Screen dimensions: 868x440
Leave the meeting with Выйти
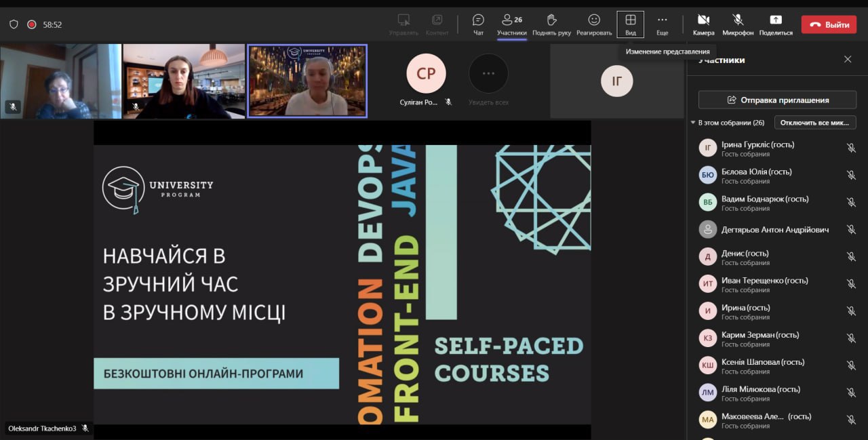point(829,24)
